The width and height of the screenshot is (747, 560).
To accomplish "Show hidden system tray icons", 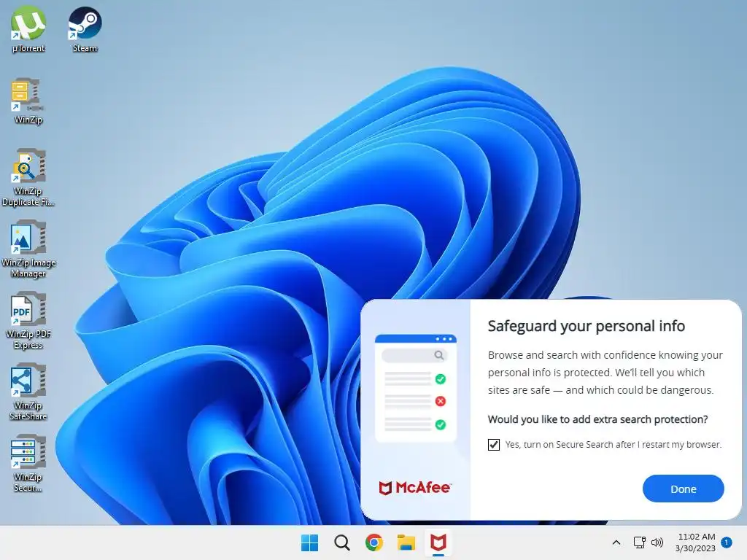I will pyautogui.click(x=616, y=542).
